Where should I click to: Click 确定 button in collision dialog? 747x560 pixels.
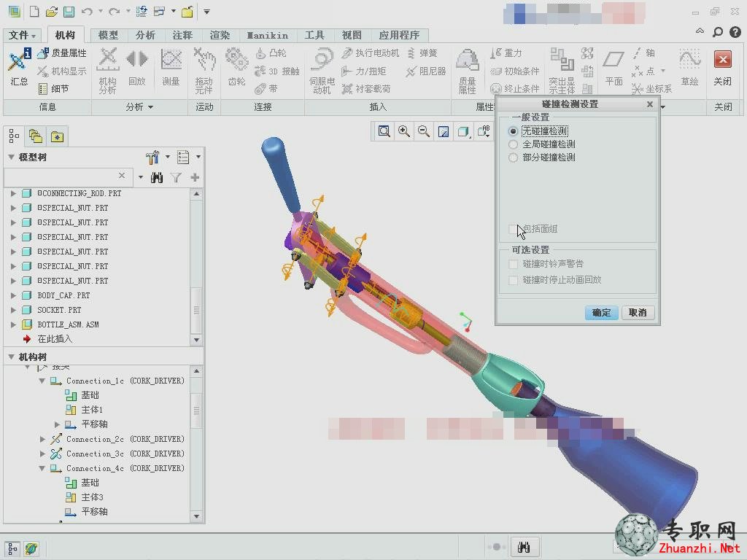tap(601, 312)
